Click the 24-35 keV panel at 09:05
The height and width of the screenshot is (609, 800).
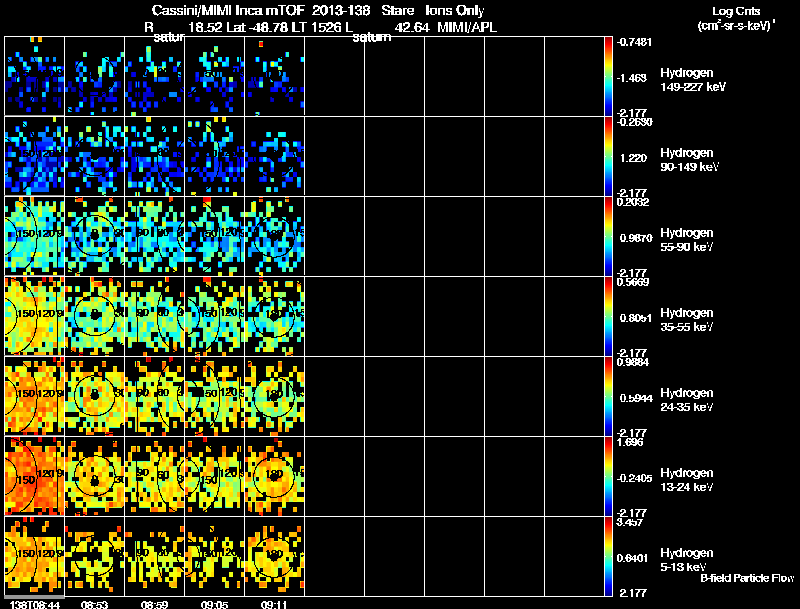(x=214, y=397)
